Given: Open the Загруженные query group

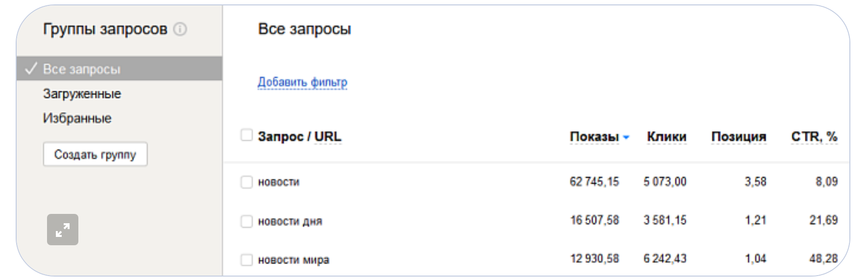Looking at the screenshot, I should (x=82, y=93).
